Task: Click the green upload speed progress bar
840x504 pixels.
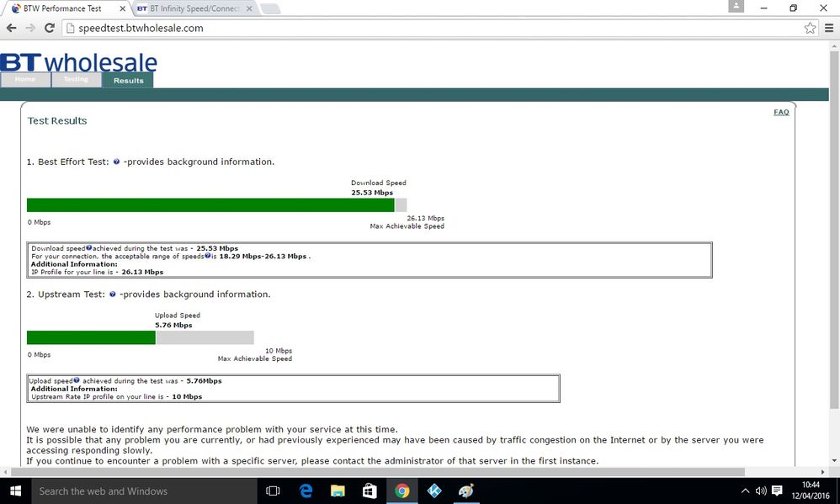Action: click(91, 337)
